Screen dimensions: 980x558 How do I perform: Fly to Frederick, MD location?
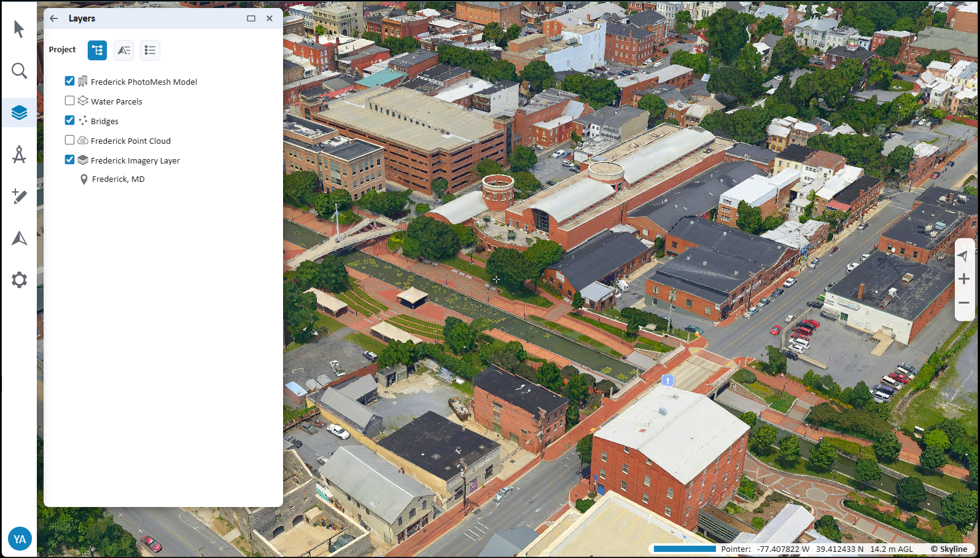(x=119, y=179)
